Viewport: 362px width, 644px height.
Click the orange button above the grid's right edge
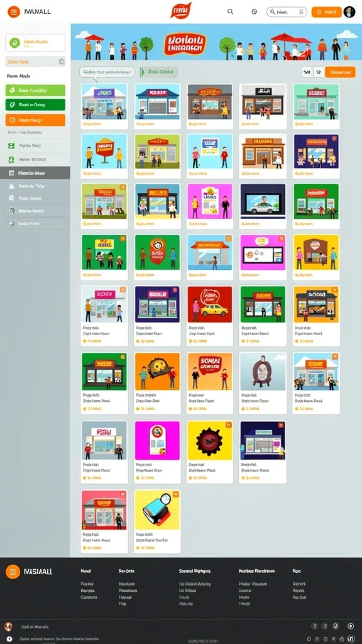tap(340, 72)
